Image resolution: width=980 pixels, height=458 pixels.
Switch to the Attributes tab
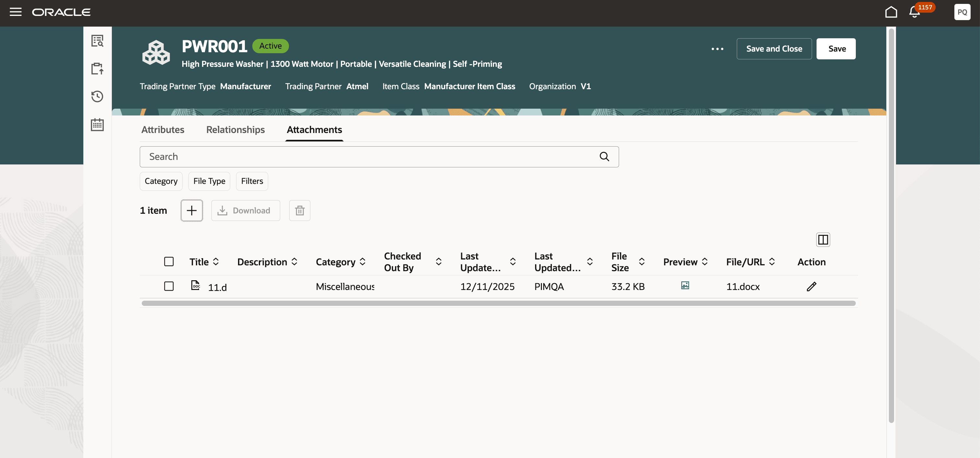(163, 130)
